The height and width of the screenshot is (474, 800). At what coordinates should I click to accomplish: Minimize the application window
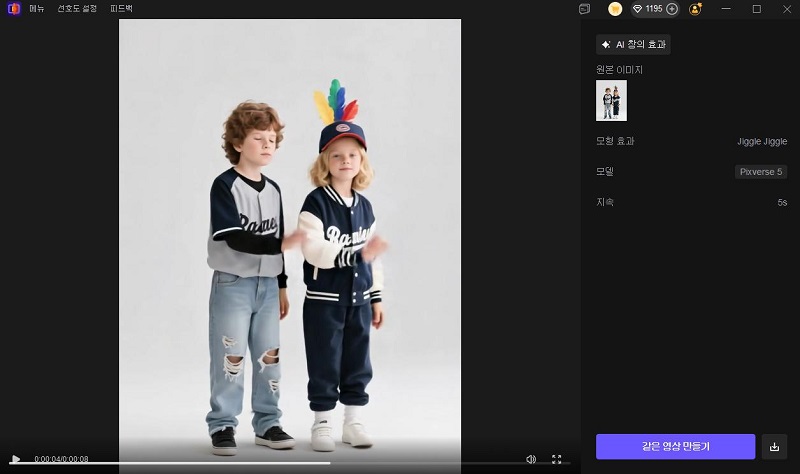[726, 9]
